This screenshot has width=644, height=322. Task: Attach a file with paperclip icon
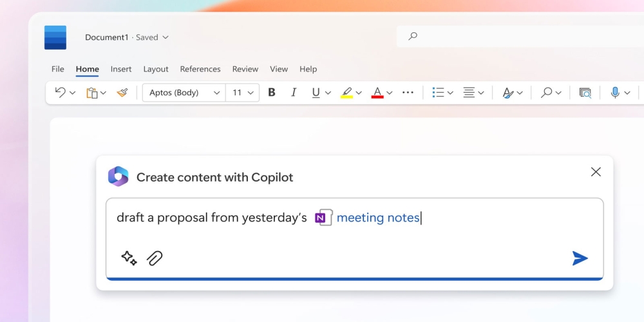coord(155,258)
